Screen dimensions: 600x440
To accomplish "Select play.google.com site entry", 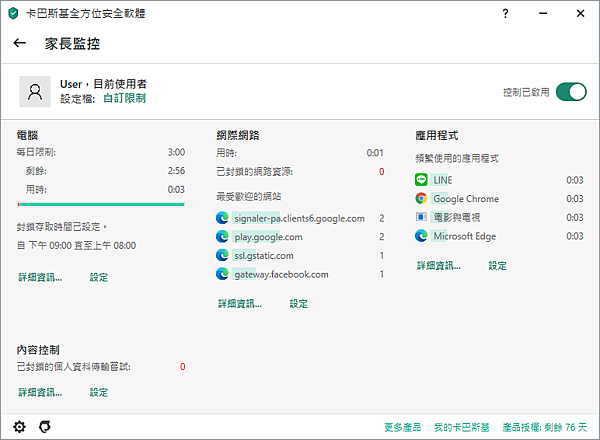I will (x=268, y=237).
